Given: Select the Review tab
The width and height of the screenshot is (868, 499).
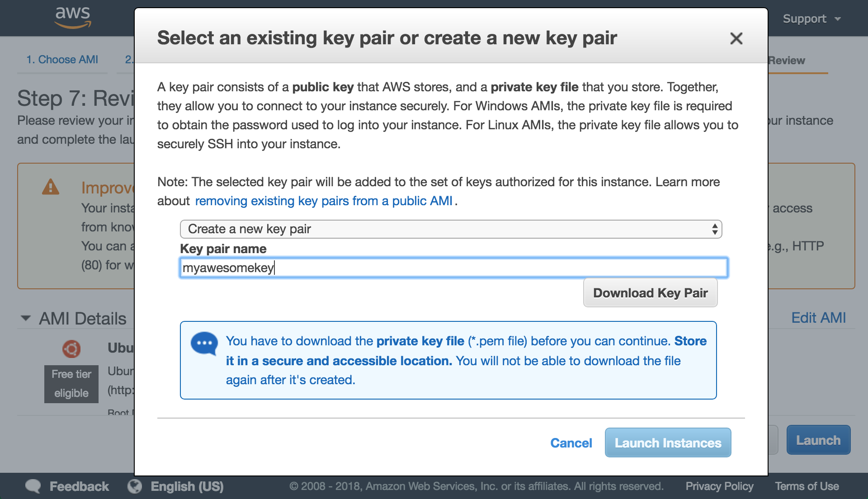Looking at the screenshot, I should pos(787,61).
